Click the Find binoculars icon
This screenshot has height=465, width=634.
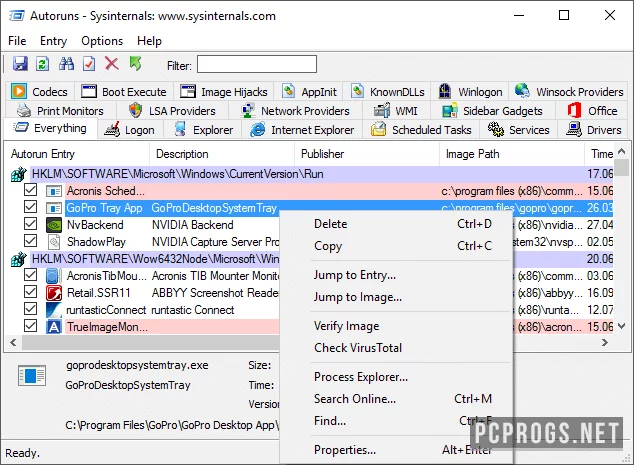(66, 64)
